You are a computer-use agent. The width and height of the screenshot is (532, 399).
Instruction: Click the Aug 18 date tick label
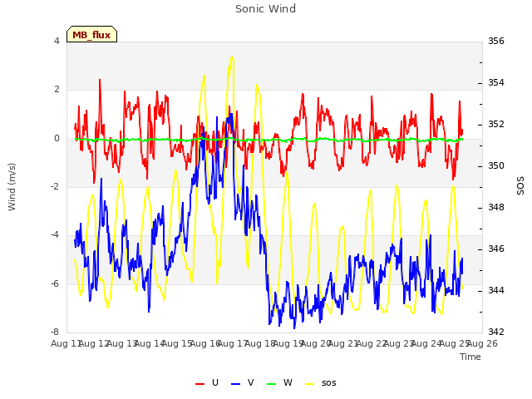tap(260, 343)
